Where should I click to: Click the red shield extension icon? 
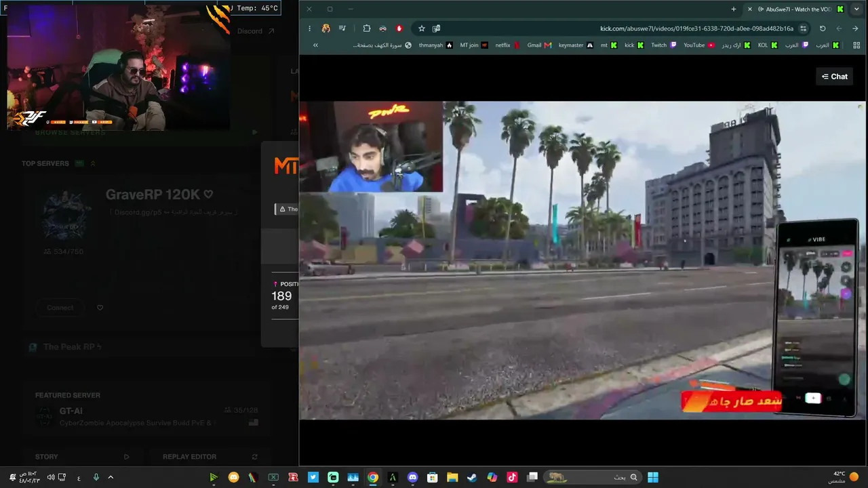(399, 28)
